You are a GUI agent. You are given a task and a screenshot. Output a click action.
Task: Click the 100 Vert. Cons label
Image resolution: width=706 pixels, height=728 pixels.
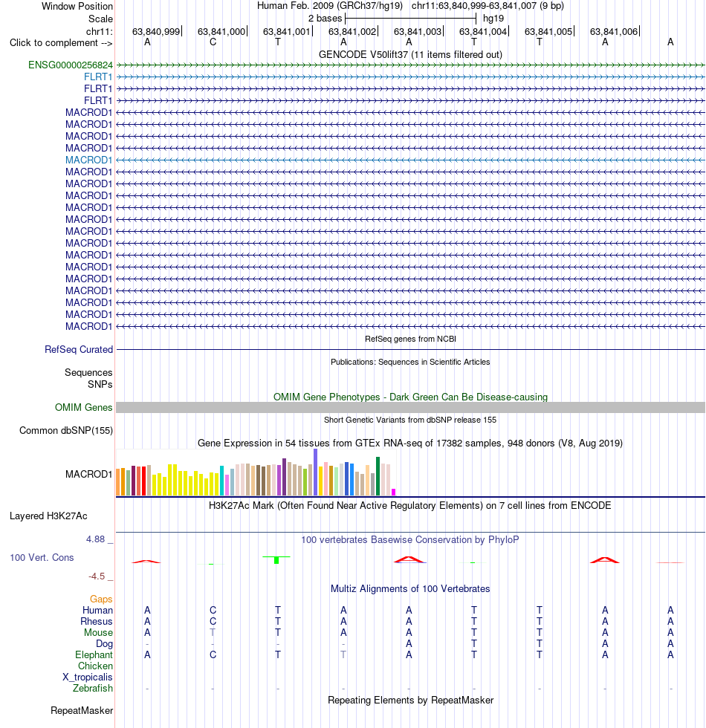coord(42,558)
